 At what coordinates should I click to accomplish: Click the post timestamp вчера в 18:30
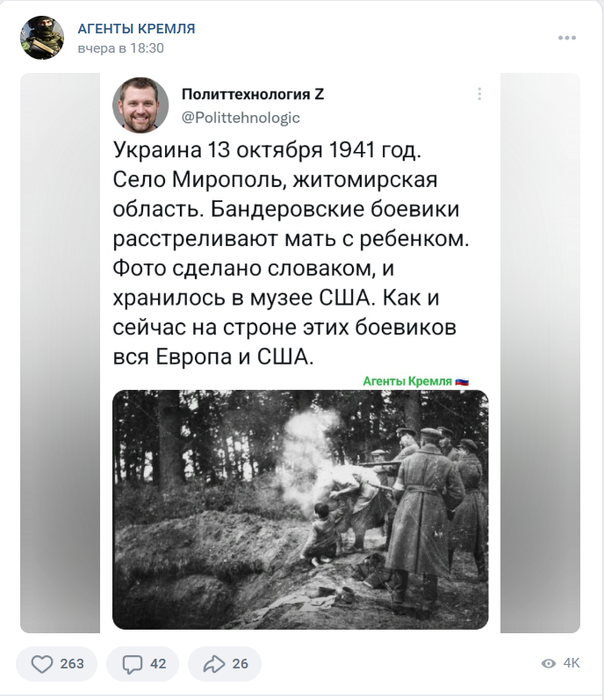tap(120, 48)
